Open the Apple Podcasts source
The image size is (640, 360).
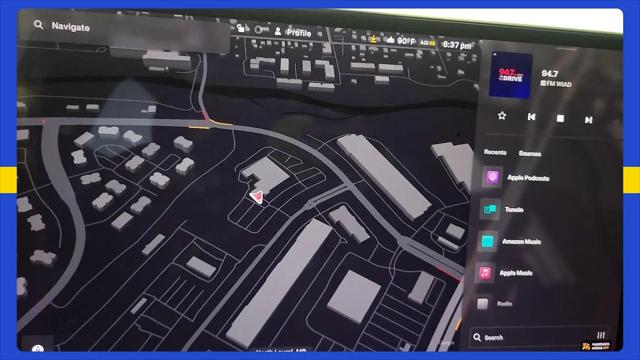coord(528,178)
